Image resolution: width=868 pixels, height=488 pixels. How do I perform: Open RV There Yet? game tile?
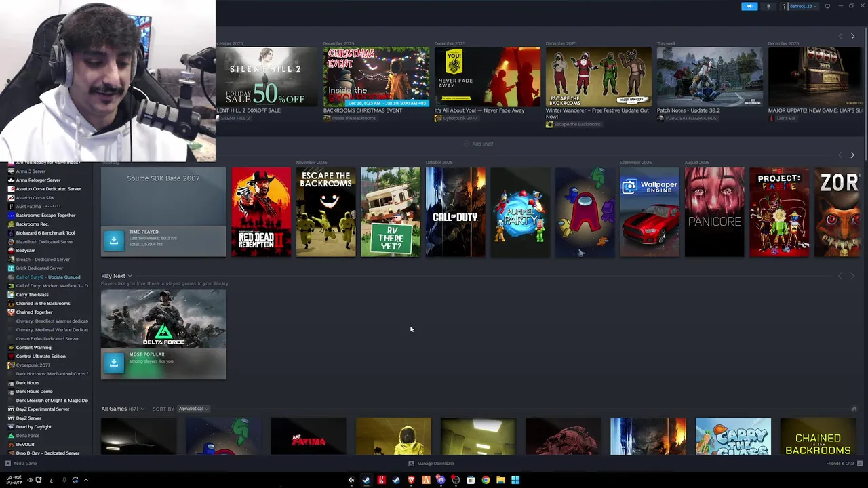coord(391,212)
